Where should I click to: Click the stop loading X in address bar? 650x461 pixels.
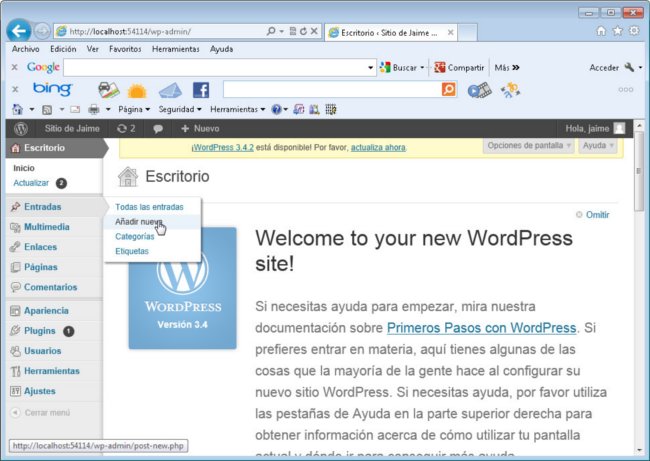[314, 31]
